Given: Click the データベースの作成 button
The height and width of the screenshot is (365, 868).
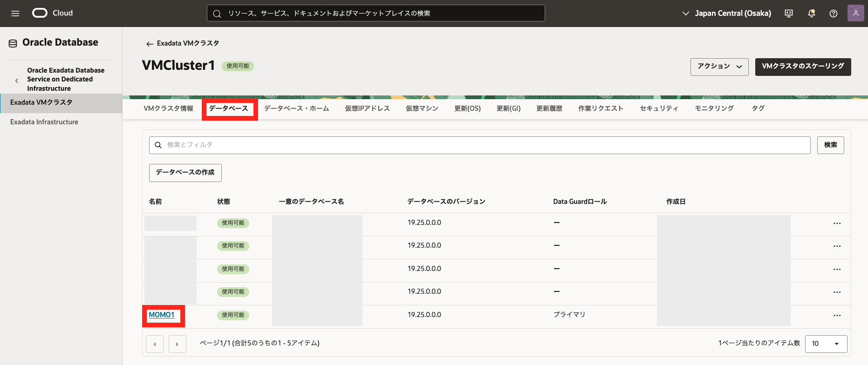Looking at the screenshot, I should coord(185,173).
